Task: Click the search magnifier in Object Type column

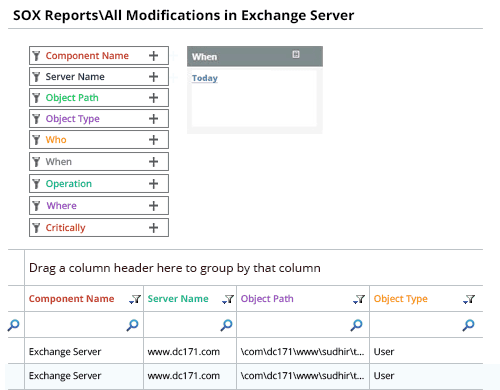Action: [468, 325]
